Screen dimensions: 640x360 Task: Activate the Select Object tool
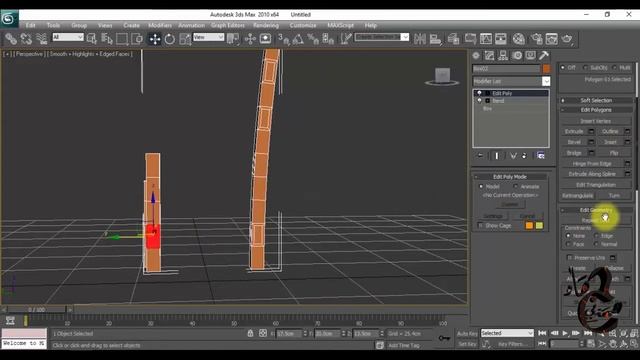91,39
